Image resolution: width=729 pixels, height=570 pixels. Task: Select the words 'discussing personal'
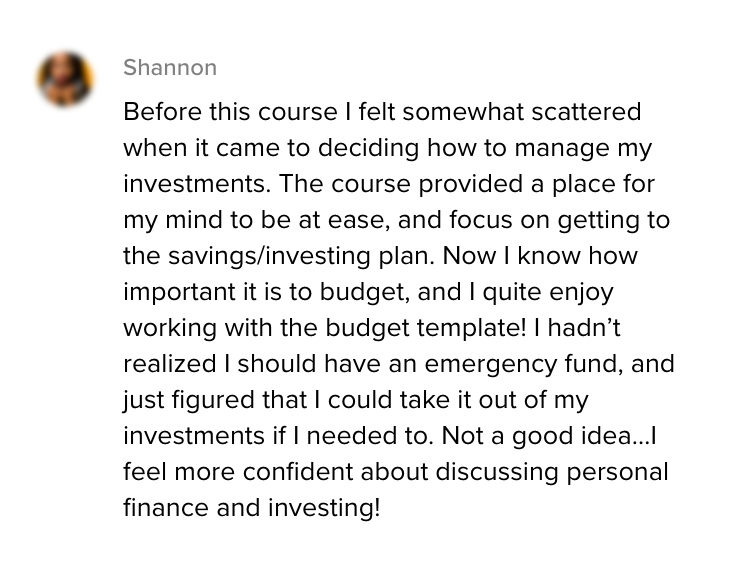coord(552,472)
